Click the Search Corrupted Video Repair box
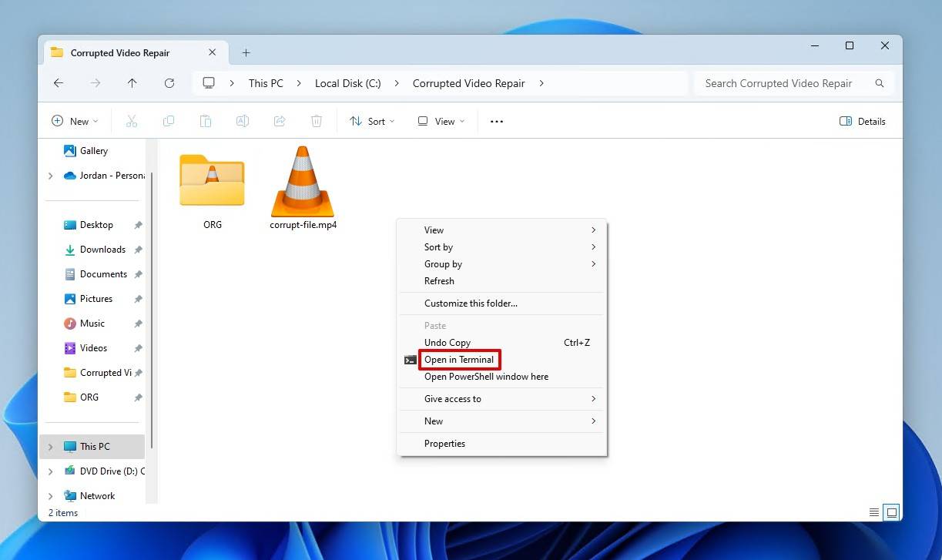The image size is (942, 560). pos(793,83)
